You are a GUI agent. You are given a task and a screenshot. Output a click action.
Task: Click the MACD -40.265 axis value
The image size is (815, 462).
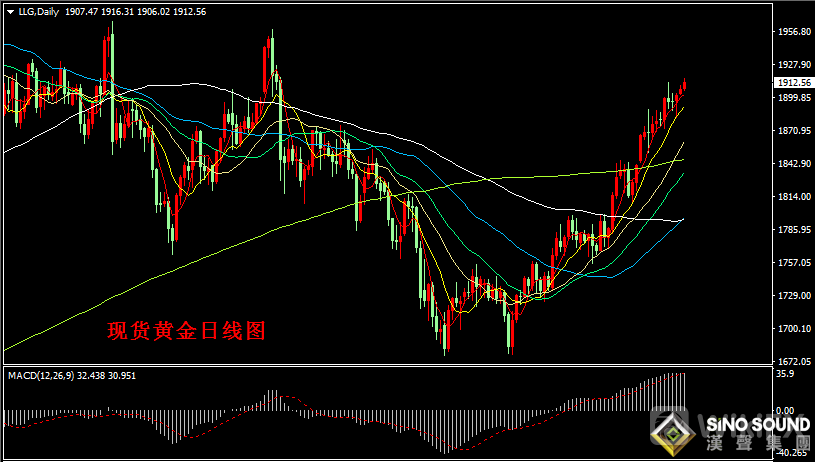790,453
